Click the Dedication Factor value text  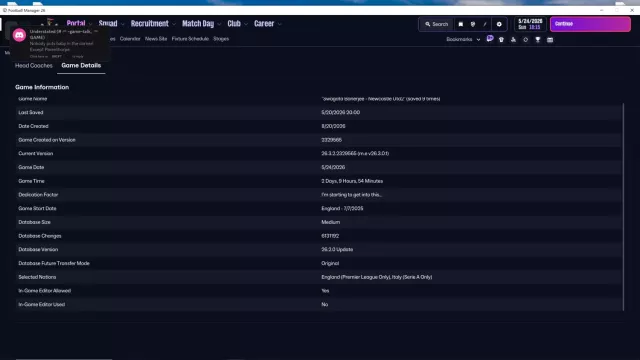pyautogui.click(x=351, y=195)
